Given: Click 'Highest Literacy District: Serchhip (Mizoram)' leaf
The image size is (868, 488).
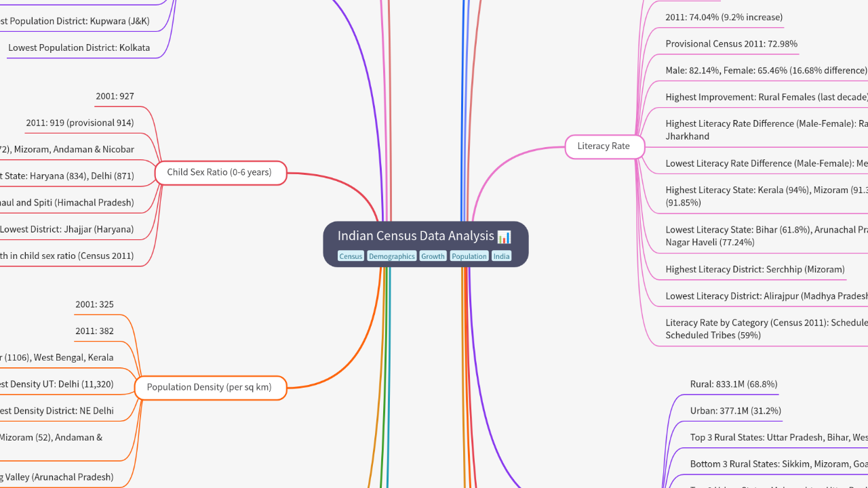Looking at the screenshot, I should pyautogui.click(x=755, y=269).
